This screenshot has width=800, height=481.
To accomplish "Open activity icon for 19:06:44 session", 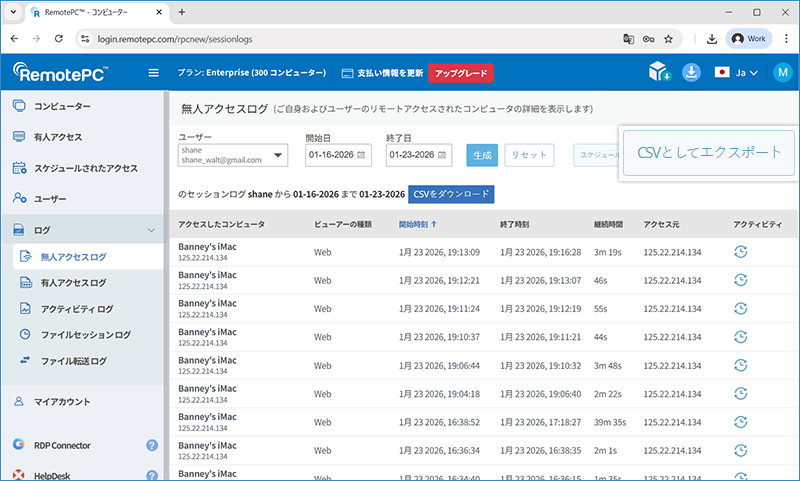I will [740, 365].
